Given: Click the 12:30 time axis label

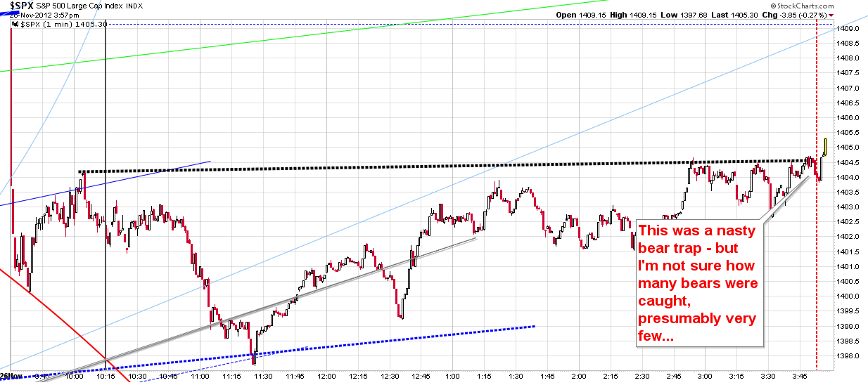Looking at the screenshot, I should click(x=388, y=377).
